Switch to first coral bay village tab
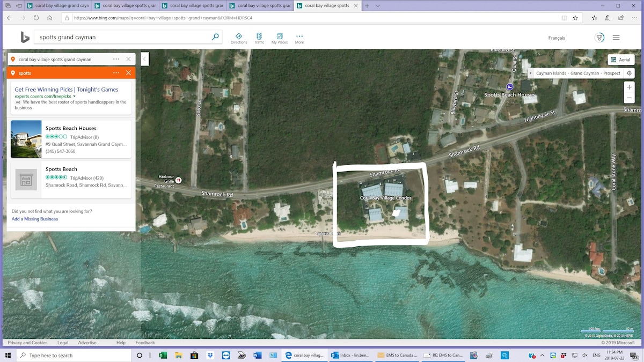Viewport: 644px width, 362px height. (x=57, y=5)
